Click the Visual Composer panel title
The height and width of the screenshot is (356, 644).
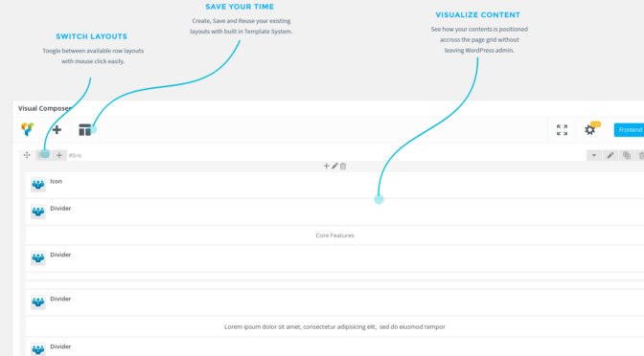point(44,108)
